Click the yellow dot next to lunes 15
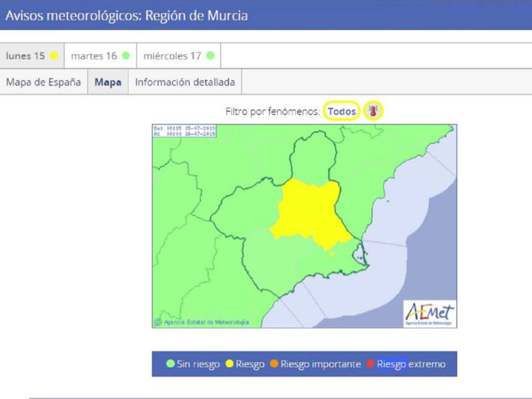Screen dimensions: 532x399 (54, 56)
